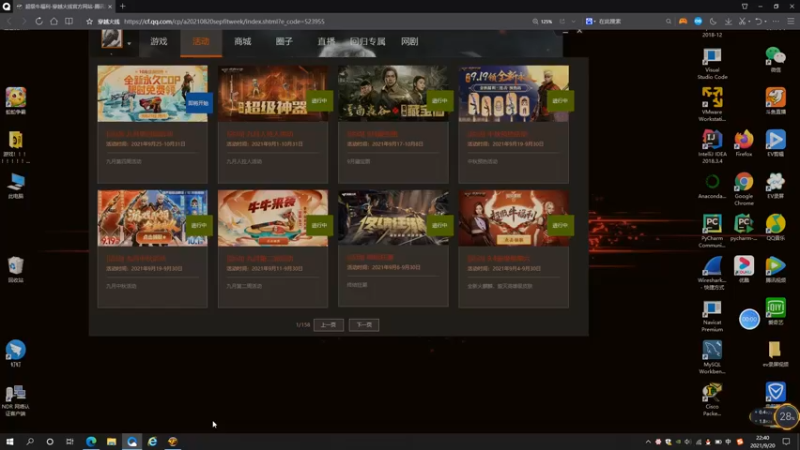800x450 pixels.
Task: Open Windows Start menu
Action: [x=10, y=441]
